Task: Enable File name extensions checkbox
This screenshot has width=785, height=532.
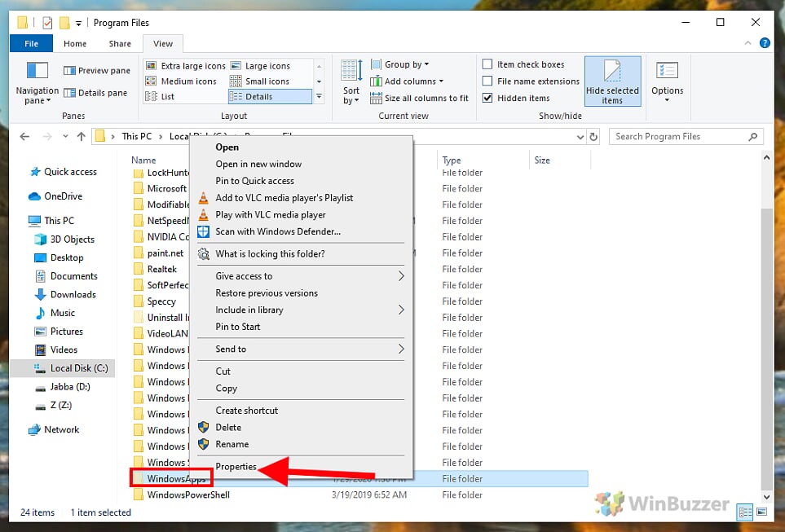Action: click(487, 81)
